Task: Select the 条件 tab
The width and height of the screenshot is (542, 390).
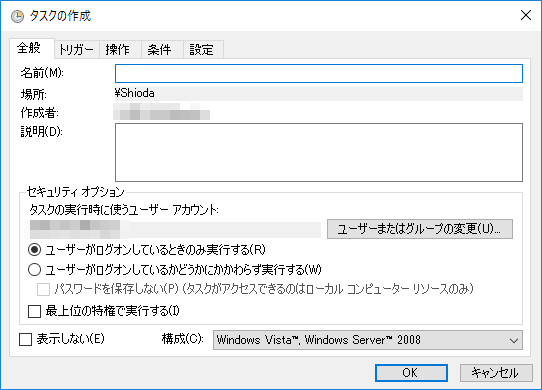Action: click(x=159, y=49)
